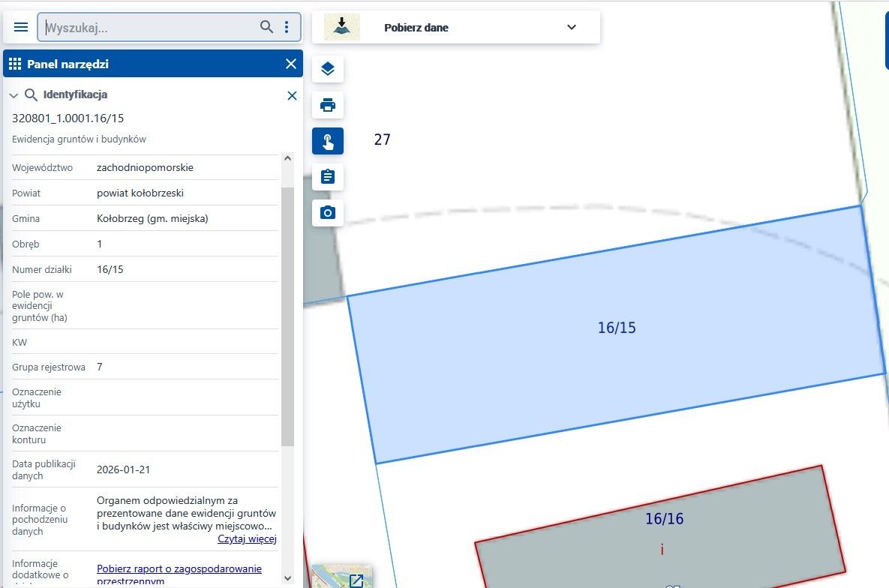Focus the Wyszukaj search field
889x588 pixels.
150,27
